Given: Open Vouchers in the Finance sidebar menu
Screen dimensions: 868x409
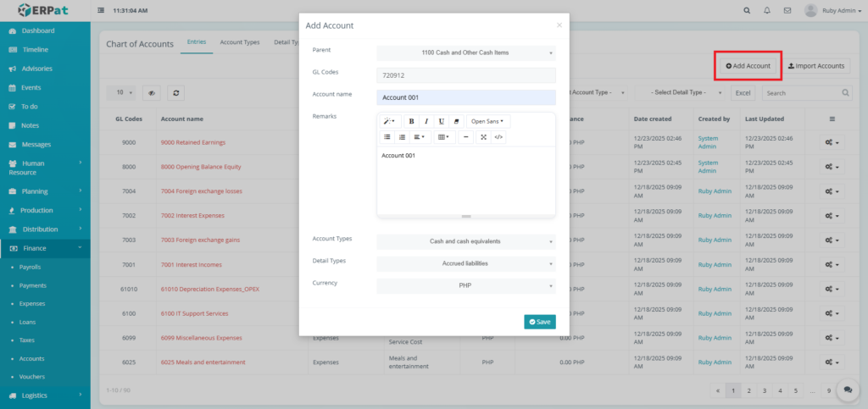Looking at the screenshot, I should 32,377.
